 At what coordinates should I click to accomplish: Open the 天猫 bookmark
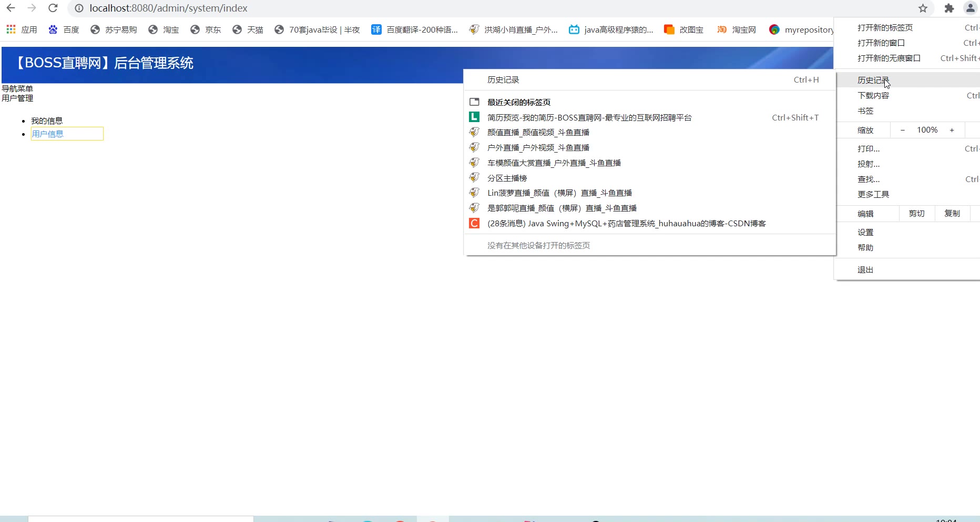tap(248, 29)
